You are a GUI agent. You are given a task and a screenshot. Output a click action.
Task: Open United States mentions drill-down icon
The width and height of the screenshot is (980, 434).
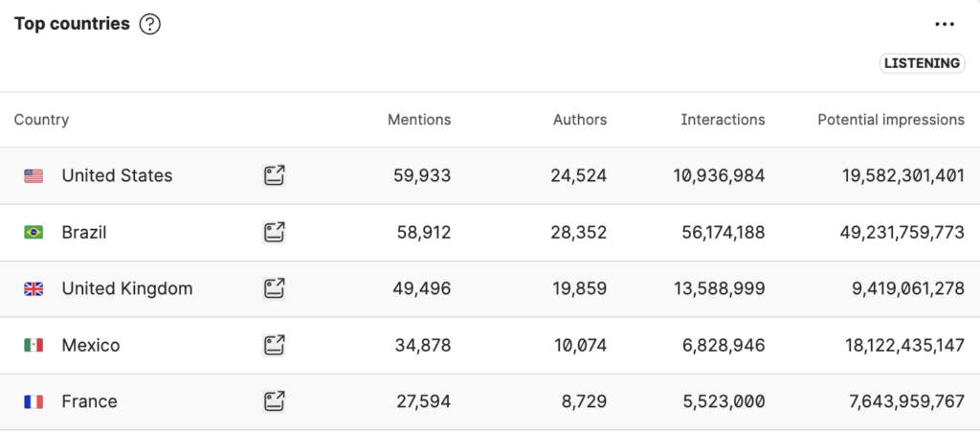[x=274, y=175]
